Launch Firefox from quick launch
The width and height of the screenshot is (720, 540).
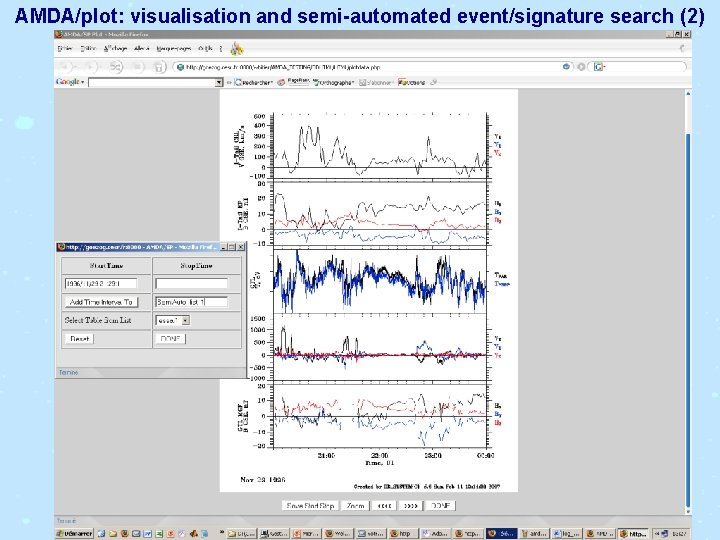pos(124,534)
